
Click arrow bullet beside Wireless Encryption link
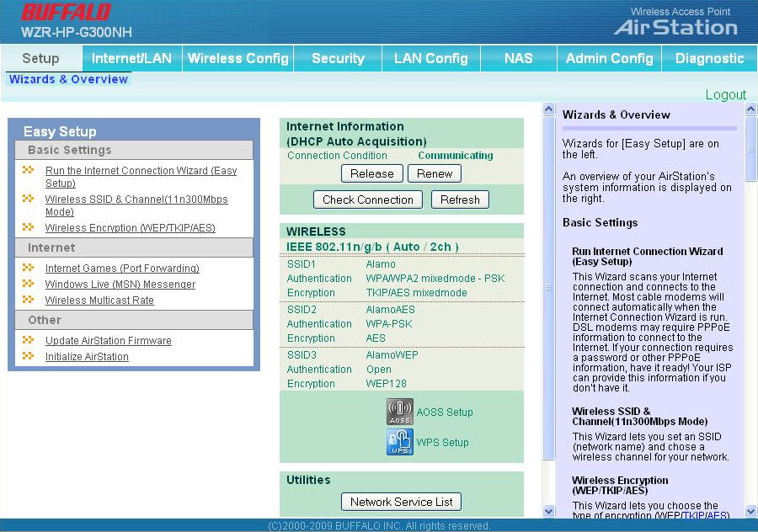pos(29,226)
